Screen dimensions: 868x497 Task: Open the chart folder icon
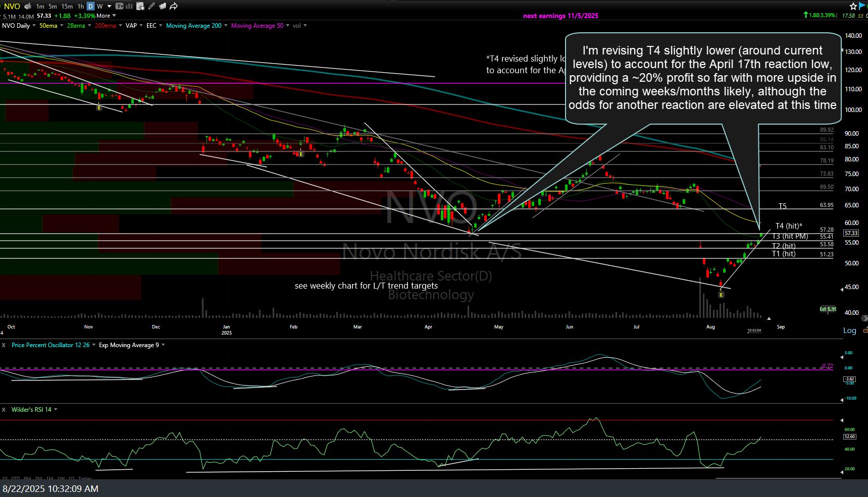click(163, 7)
